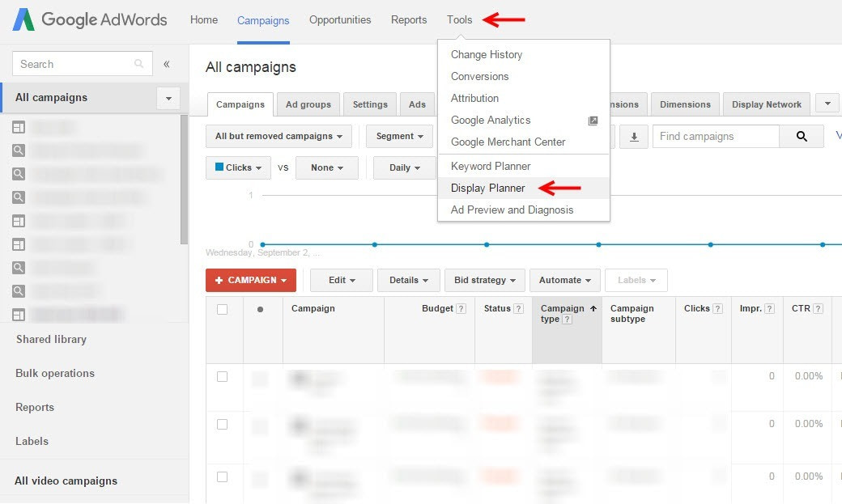Switch to the Ad groups tab
This screenshot has height=504, width=842.
pyautogui.click(x=308, y=104)
